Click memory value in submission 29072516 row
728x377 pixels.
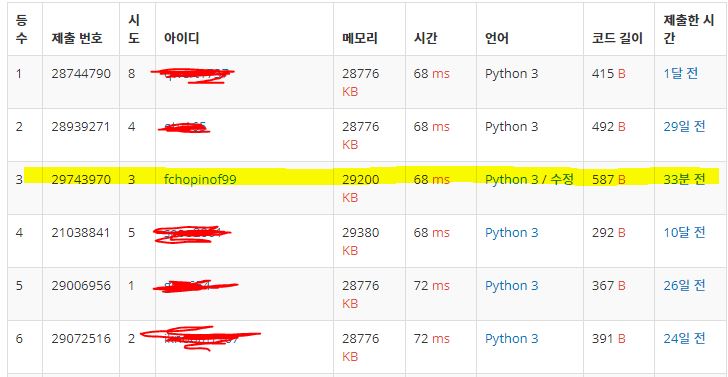click(x=361, y=348)
